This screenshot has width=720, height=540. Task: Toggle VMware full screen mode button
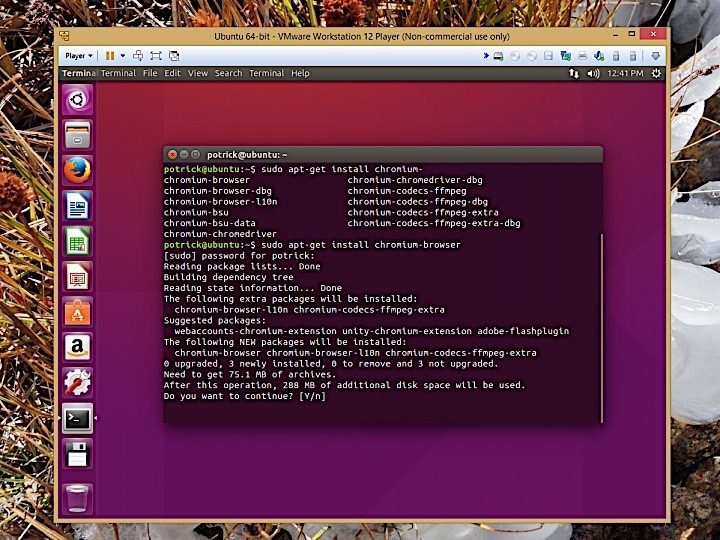coord(156,56)
